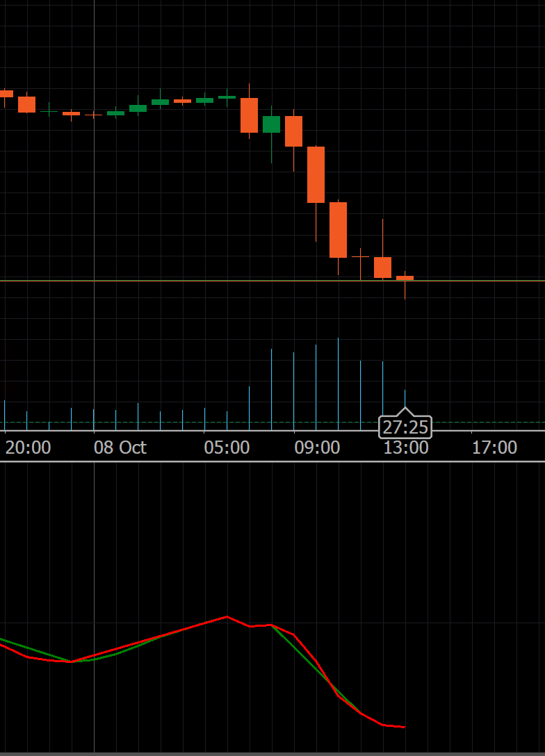
Task: Click the 27:25 candle countdown timer
Action: pyautogui.click(x=405, y=427)
